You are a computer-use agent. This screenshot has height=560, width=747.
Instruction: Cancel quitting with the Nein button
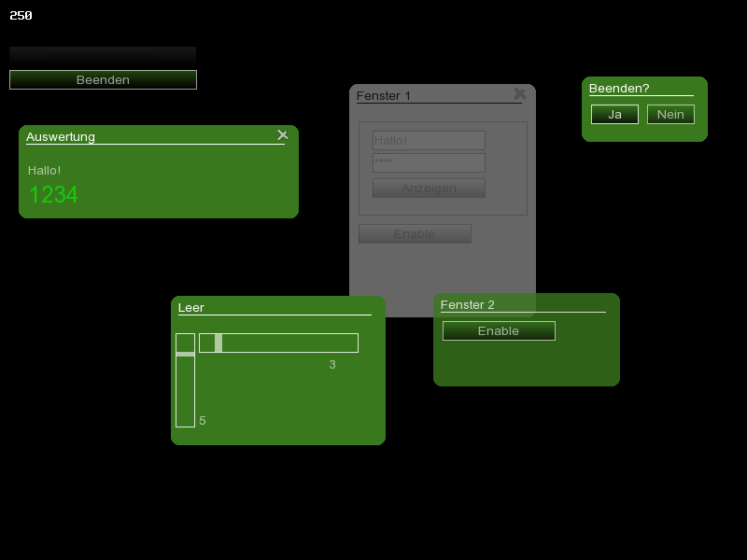point(670,115)
